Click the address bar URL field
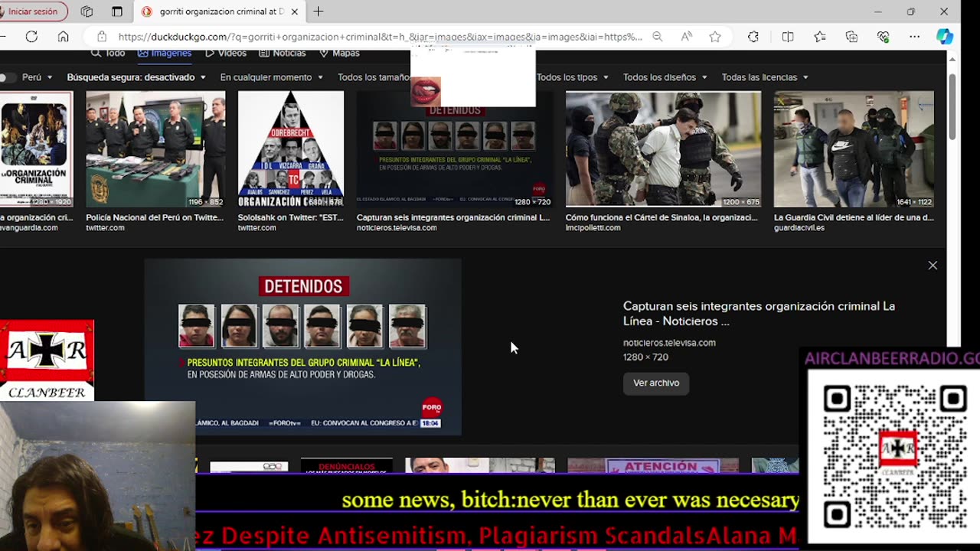Image resolution: width=980 pixels, height=551 pixels. (x=380, y=37)
